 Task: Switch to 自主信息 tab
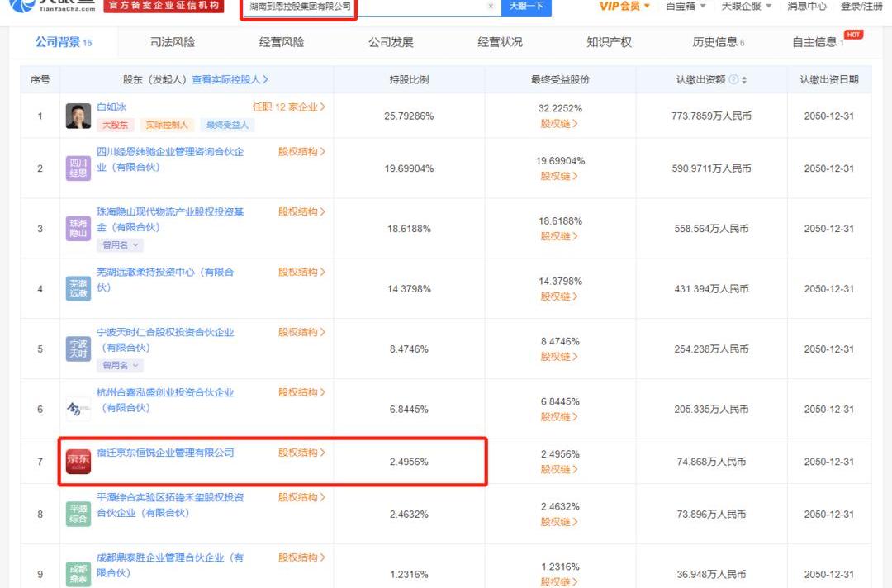(818, 42)
